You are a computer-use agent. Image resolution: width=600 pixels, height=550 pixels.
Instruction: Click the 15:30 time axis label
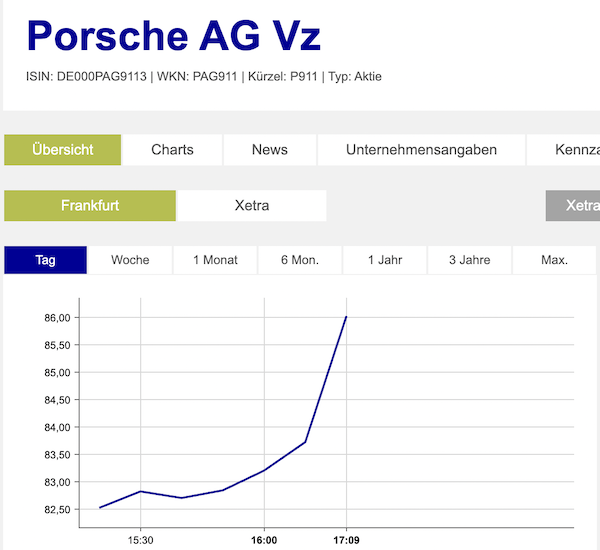click(x=140, y=540)
